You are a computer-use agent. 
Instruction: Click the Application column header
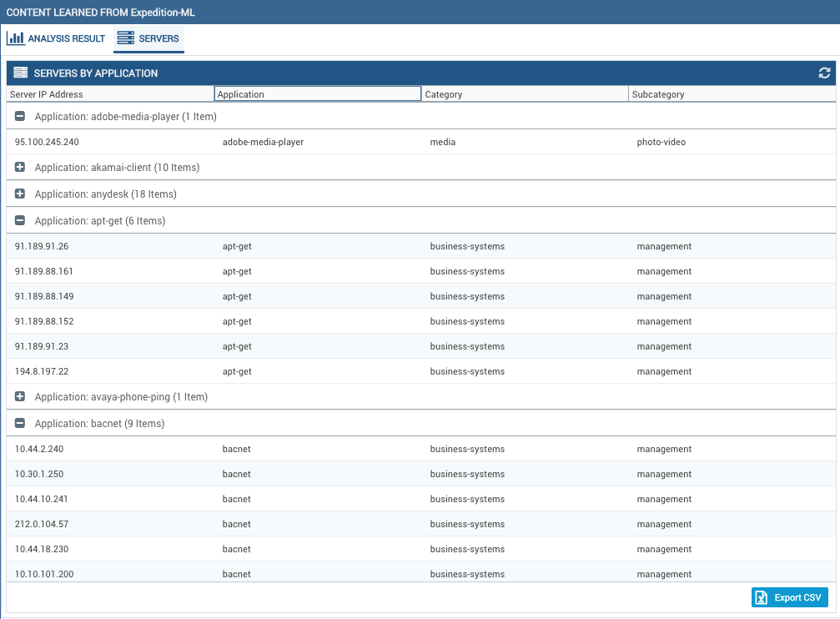[x=317, y=94]
